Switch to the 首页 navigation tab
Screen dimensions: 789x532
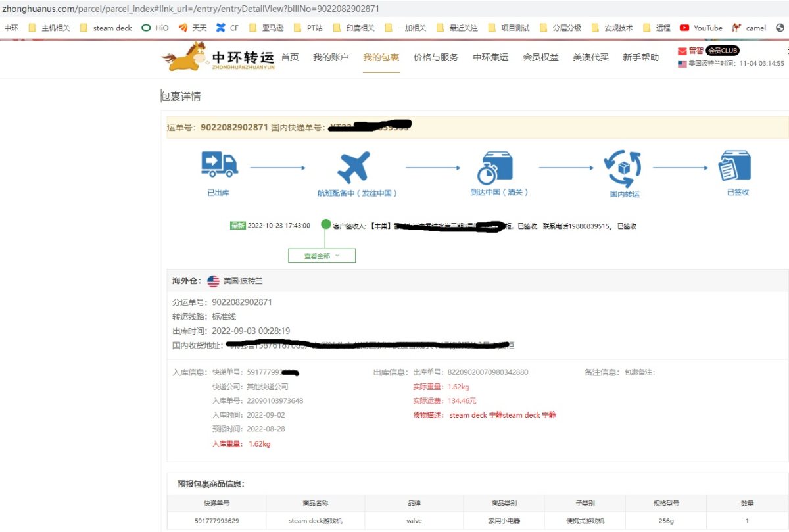[289, 57]
